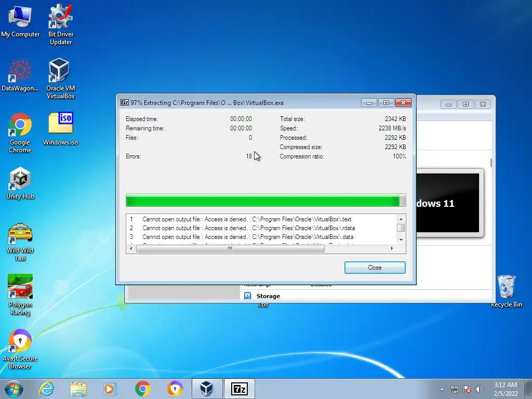Click the Compression ratio value 100%
This screenshot has height=399, width=532.
400,156
